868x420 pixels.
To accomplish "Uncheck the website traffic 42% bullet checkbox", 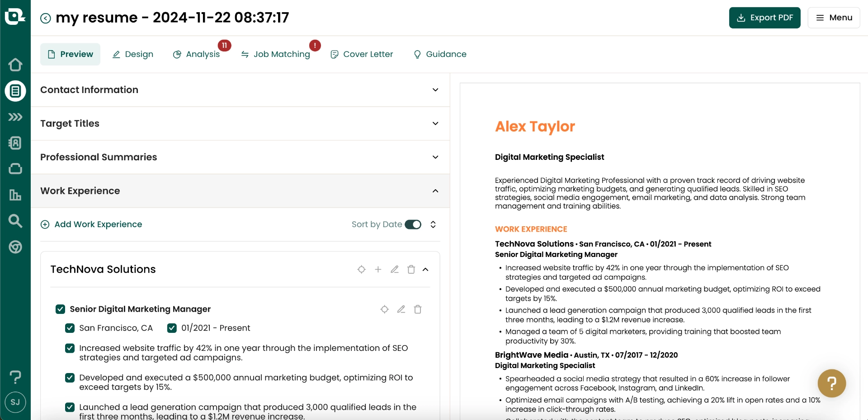I will 70,348.
